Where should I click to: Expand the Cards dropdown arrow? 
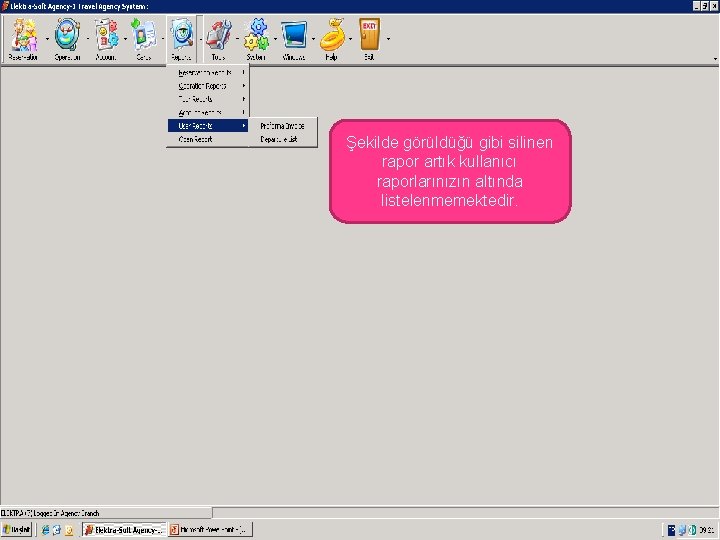(163, 39)
